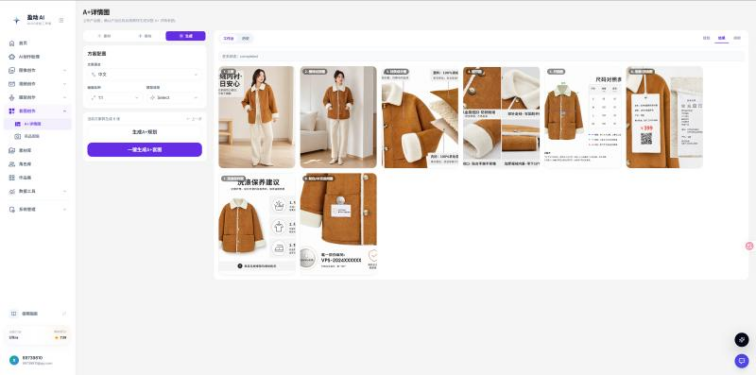Click the previous-step link above plan button

coord(194,119)
